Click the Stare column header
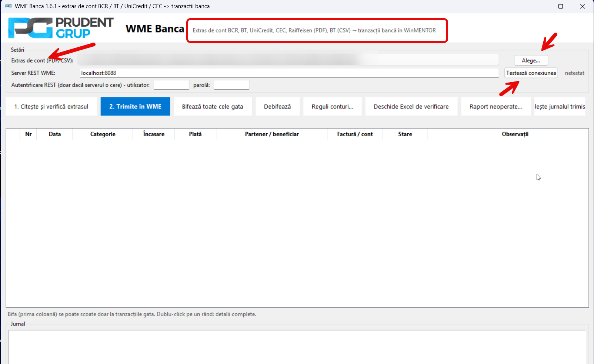 coord(405,134)
